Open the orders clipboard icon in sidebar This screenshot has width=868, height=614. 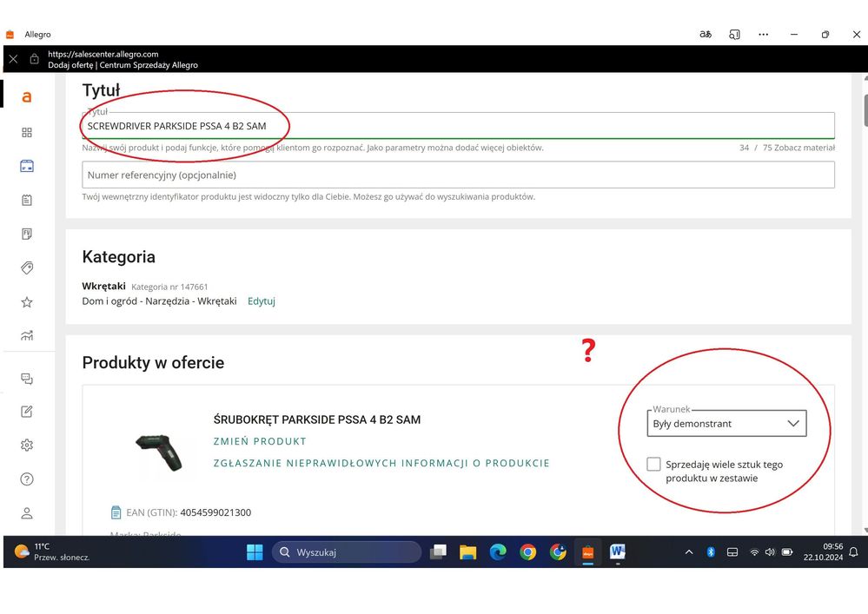click(27, 200)
